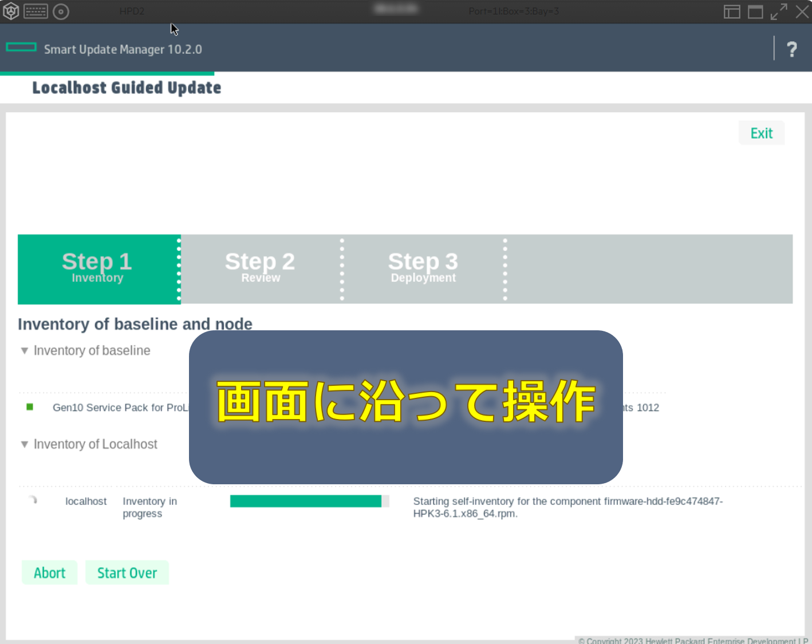Click the Starting self-inventory message text

pos(568,507)
